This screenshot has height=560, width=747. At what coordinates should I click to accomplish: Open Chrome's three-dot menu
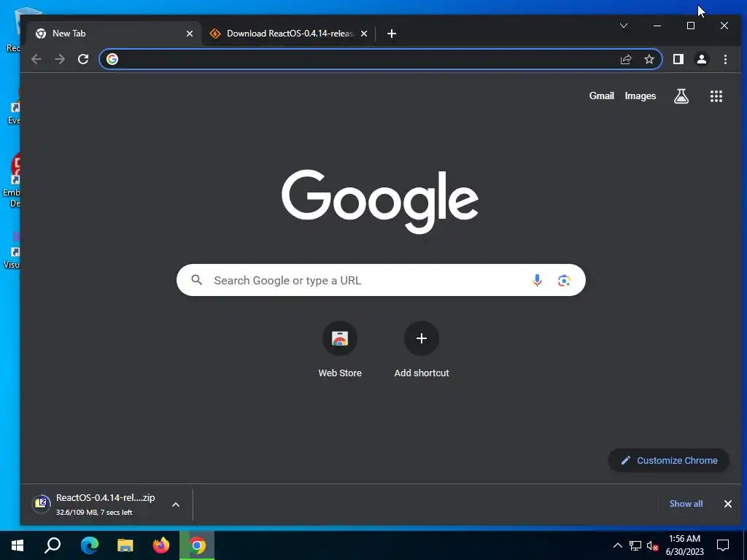point(725,59)
